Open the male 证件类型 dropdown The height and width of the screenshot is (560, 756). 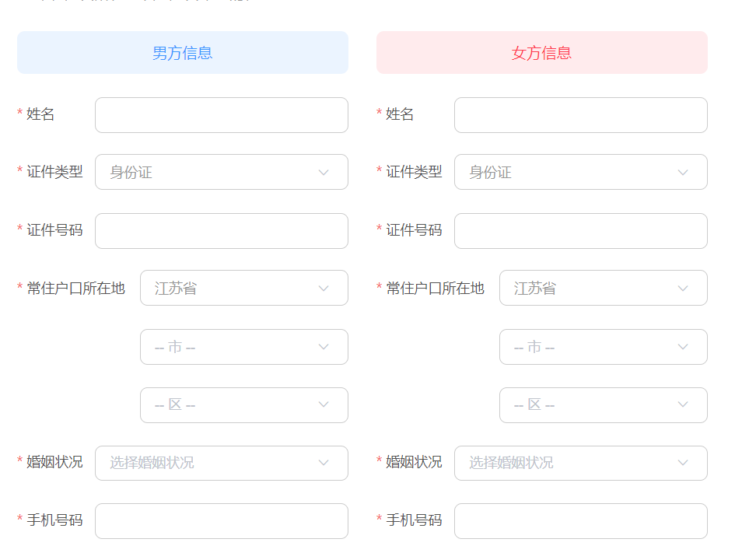(x=222, y=172)
